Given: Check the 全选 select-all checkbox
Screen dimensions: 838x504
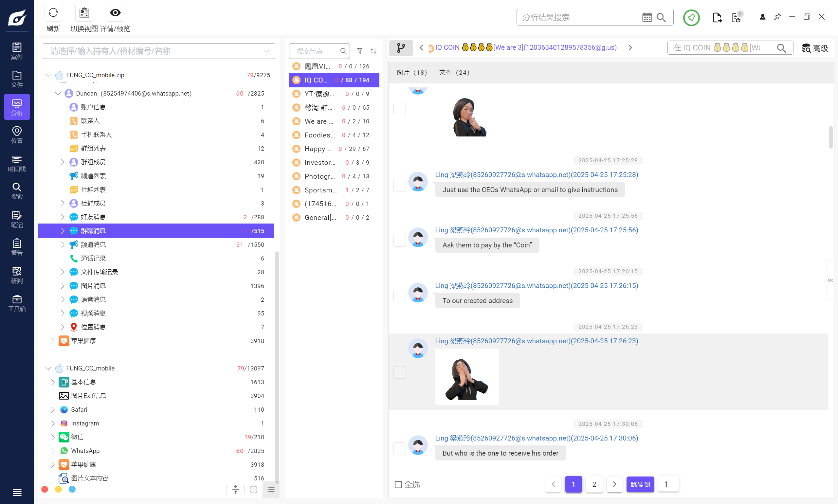Looking at the screenshot, I should [398, 484].
